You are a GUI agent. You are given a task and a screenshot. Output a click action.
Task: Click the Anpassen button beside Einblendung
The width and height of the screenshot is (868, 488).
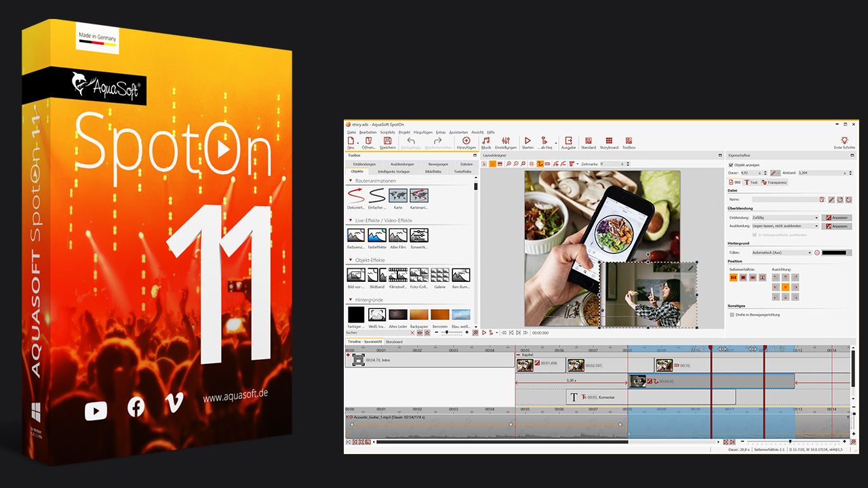pyautogui.click(x=836, y=218)
